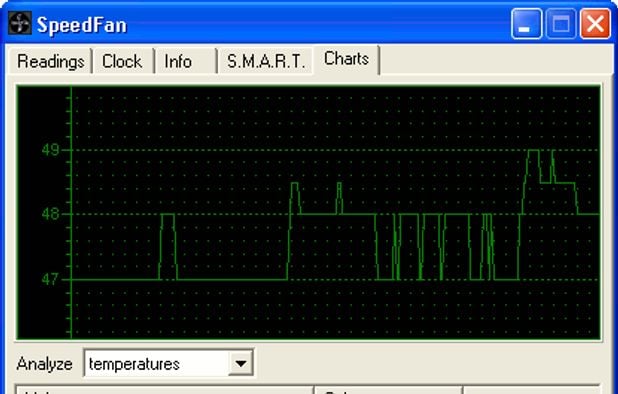
Task: Close the SpeedFan window
Action: pyautogui.click(x=595, y=24)
